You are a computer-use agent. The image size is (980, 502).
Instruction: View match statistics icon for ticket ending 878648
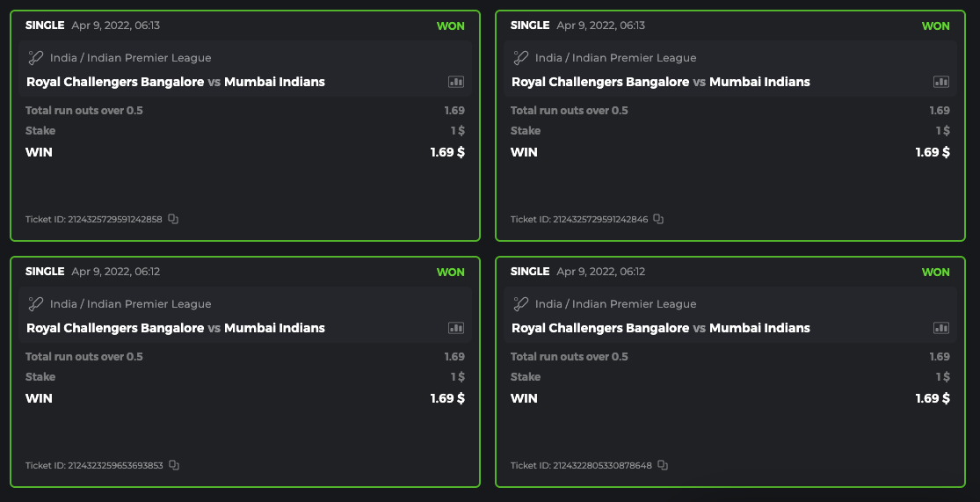click(941, 328)
